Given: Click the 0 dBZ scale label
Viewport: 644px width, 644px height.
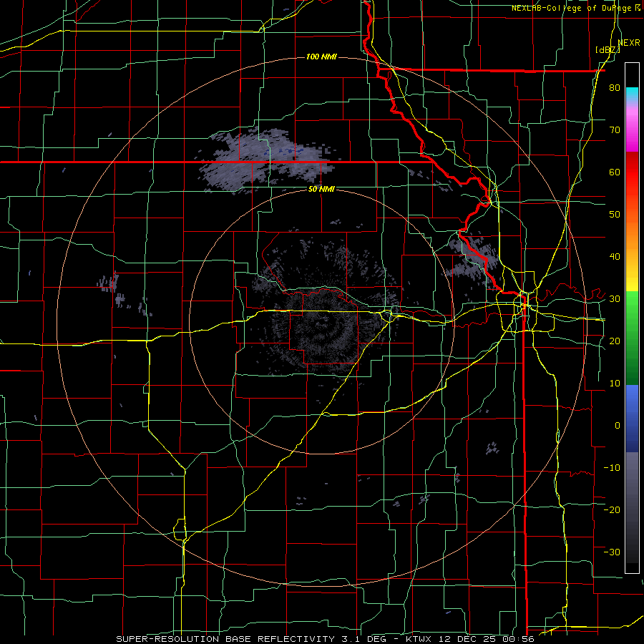Looking at the screenshot, I should [x=618, y=426].
